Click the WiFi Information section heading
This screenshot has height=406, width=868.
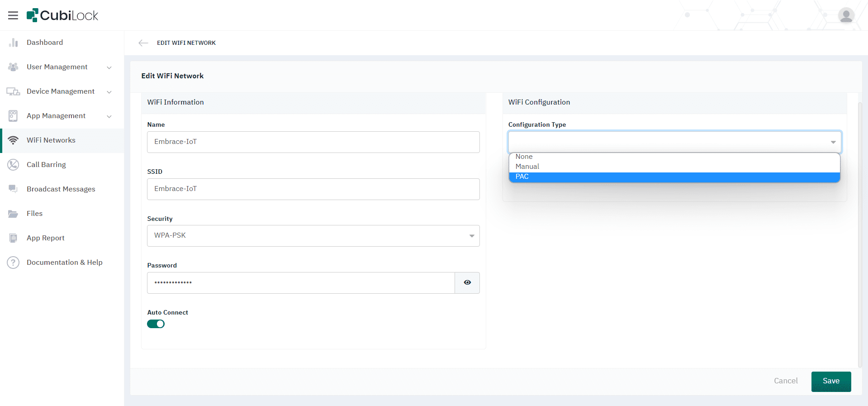(x=175, y=102)
